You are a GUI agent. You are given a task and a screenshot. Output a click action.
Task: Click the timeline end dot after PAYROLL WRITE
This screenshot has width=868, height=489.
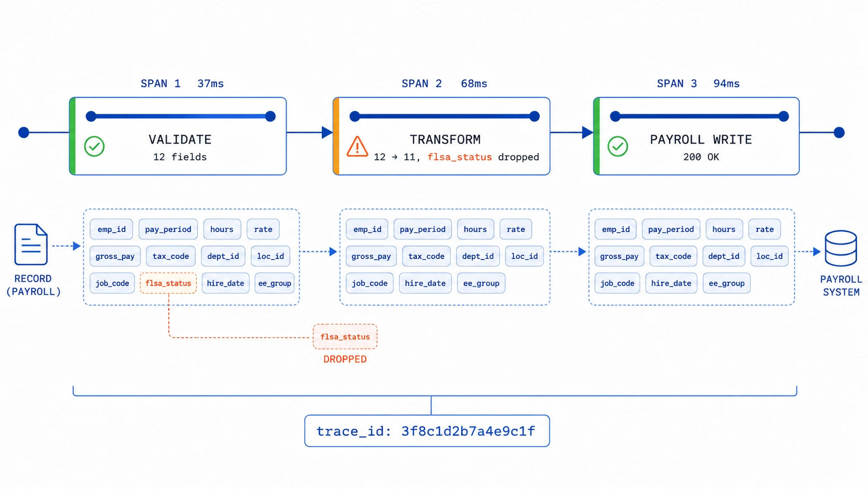point(839,133)
